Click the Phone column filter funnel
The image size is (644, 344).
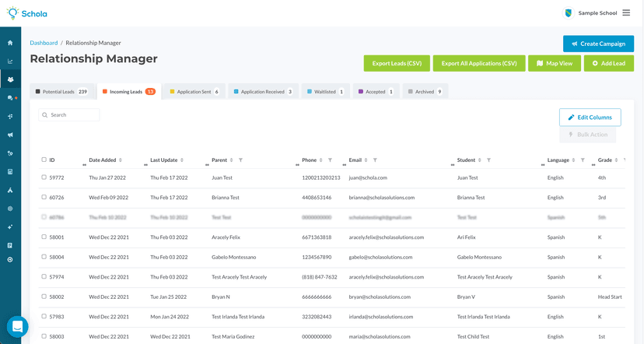coord(331,160)
